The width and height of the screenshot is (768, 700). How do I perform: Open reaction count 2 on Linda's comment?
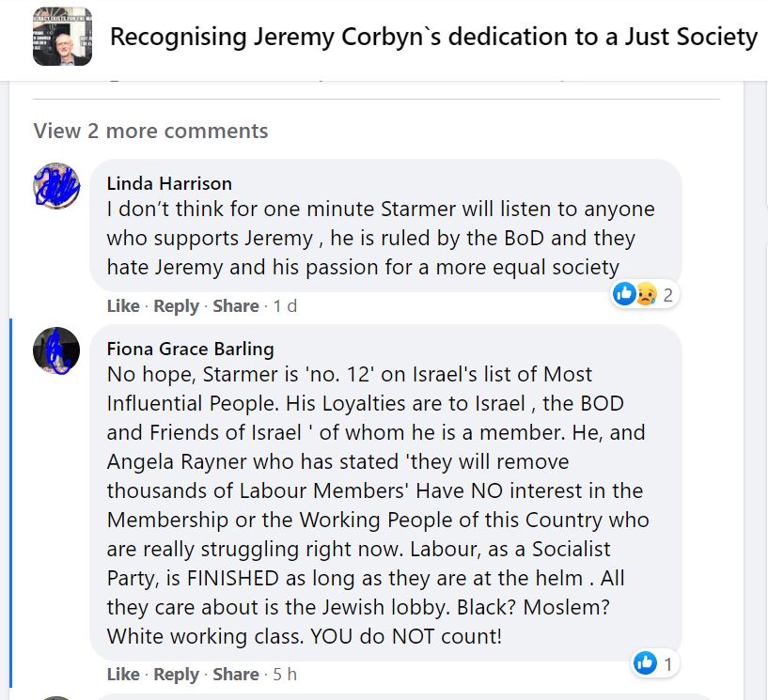pos(667,295)
